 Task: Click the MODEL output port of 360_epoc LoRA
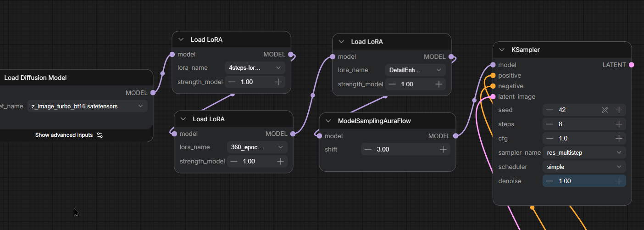(x=293, y=134)
